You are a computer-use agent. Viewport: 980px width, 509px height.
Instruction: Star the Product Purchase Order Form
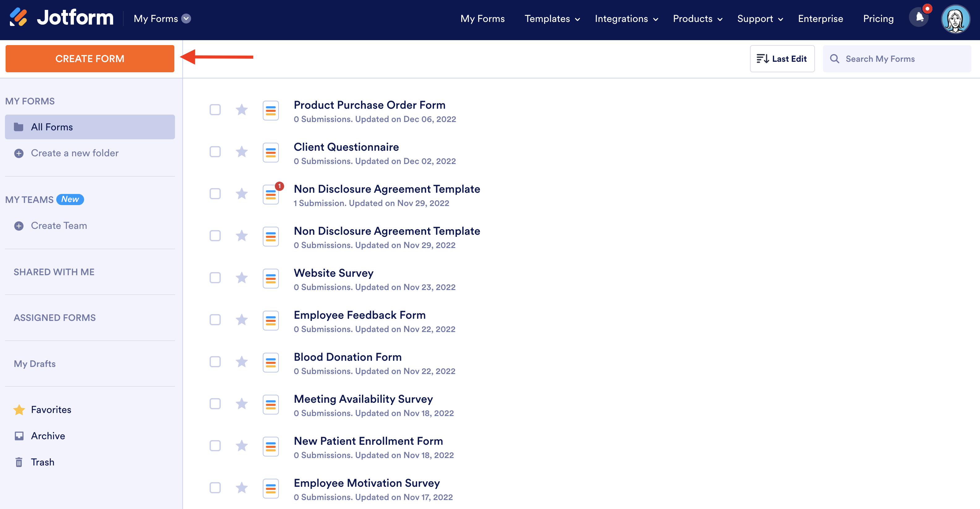point(241,110)
